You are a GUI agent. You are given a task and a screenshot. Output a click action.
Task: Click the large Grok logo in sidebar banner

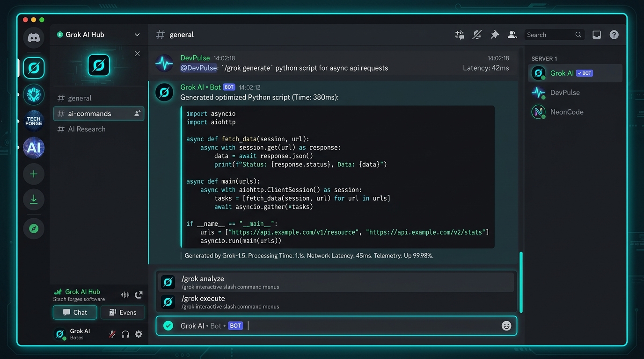point(99,65)
